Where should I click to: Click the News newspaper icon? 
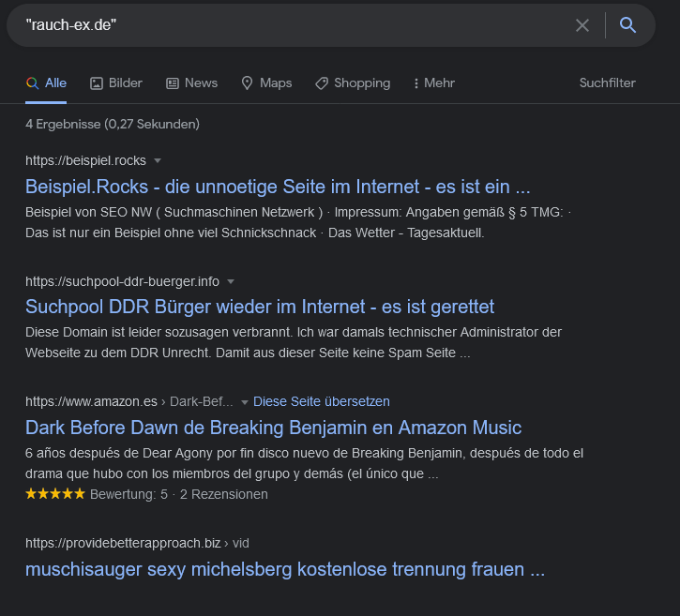(x=173, y=83)
